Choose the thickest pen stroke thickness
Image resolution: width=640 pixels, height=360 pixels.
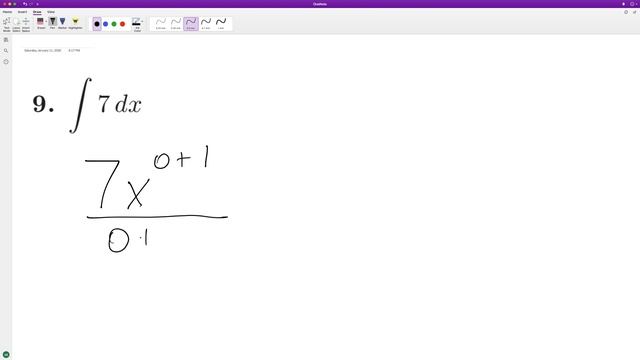[x=221, y=24]
